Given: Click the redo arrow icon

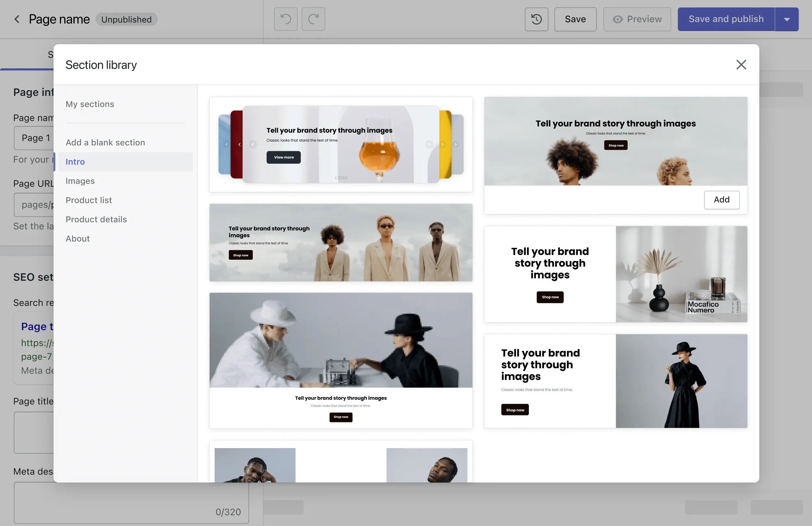Looking at the screenshot, I should tap(313, 19).
